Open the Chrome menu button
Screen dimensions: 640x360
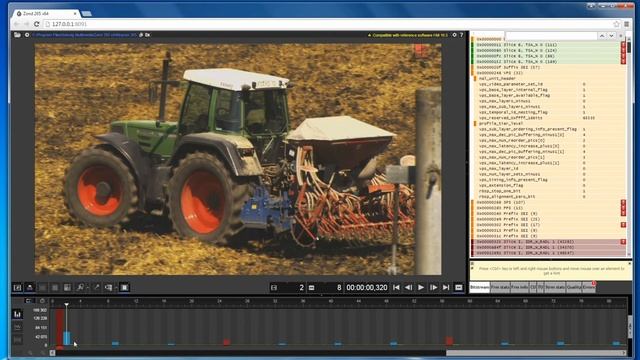(x=627, y=24)
